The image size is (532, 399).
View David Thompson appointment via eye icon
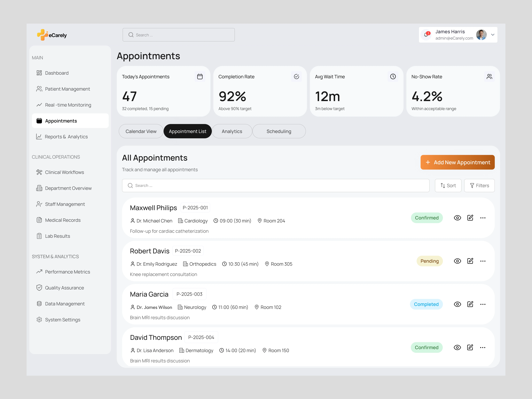(457, 348)
